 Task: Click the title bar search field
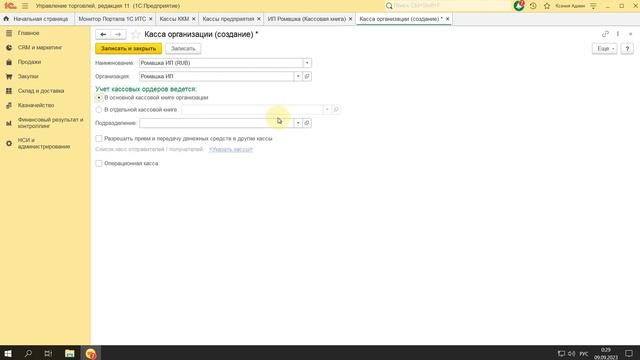(x=451, y=6)
